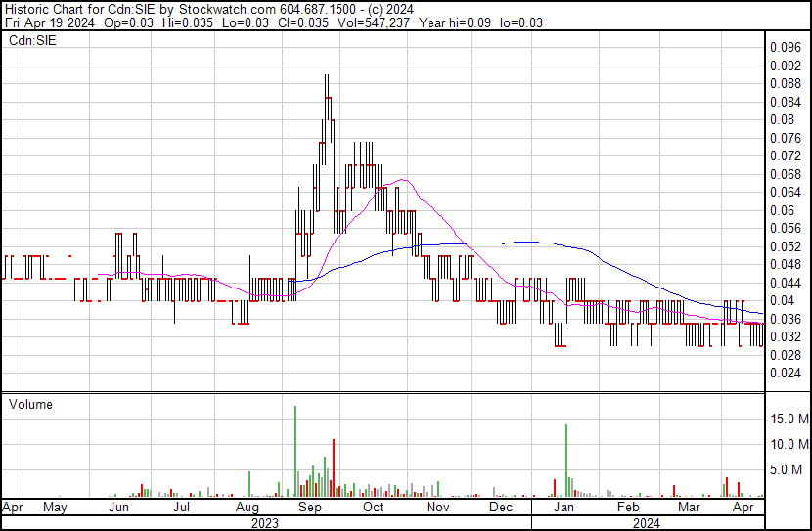Click the Dec month label on time axis
This screenshot has height=531, width=812.
tap(501, 508)
